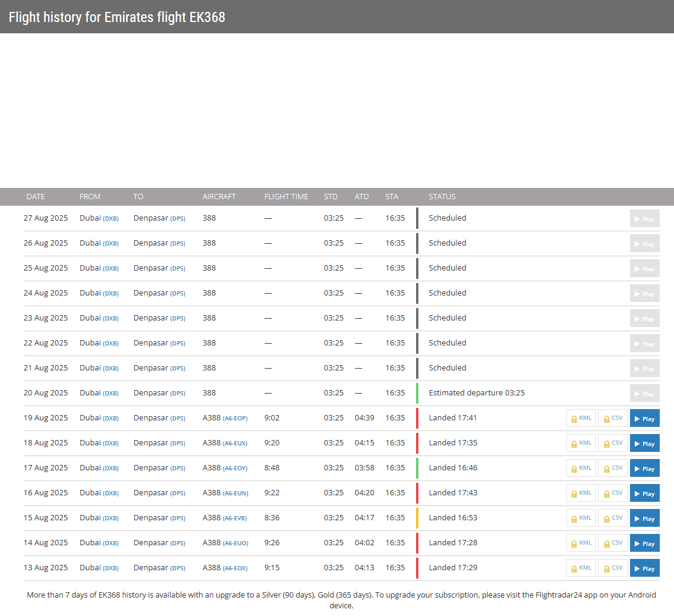Click DXB airport code in 27 Aug row
Screen dimensions: 674x616
coord(111,219)
